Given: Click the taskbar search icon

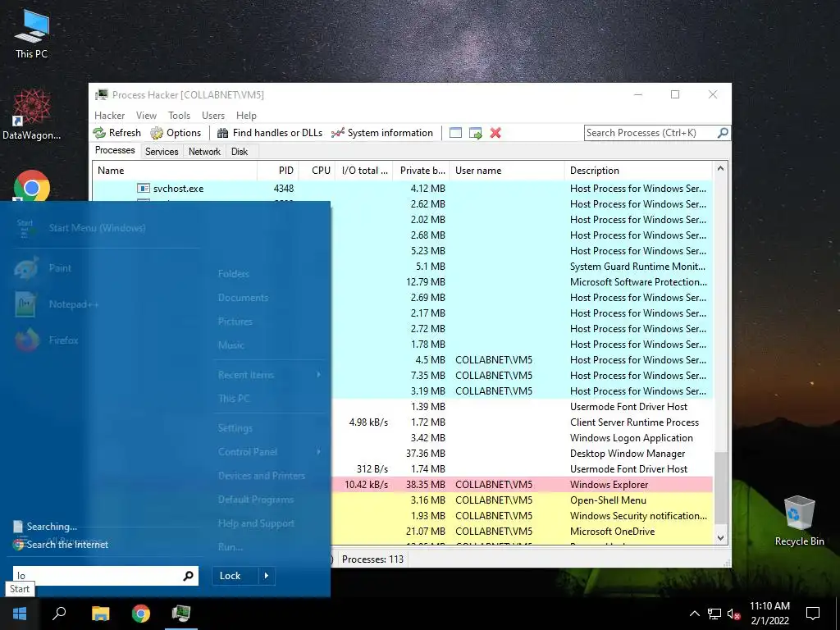Looking at the screenshot, I should (59, 614).
